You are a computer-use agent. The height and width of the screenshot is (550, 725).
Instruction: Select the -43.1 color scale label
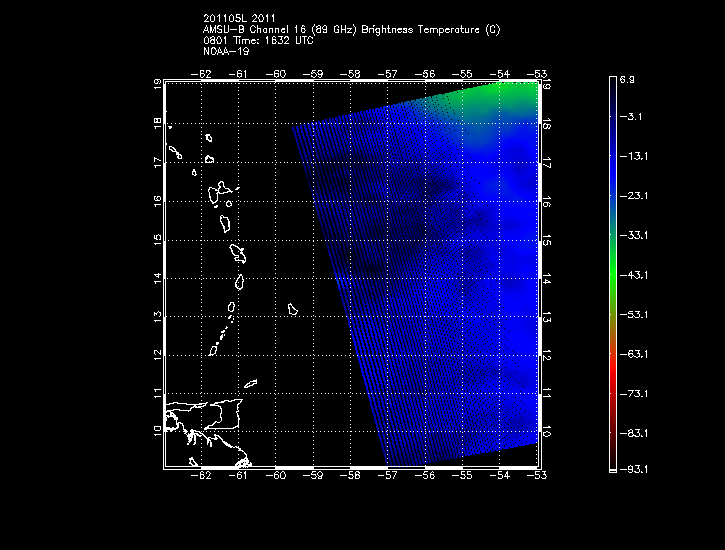click(637, 274)
